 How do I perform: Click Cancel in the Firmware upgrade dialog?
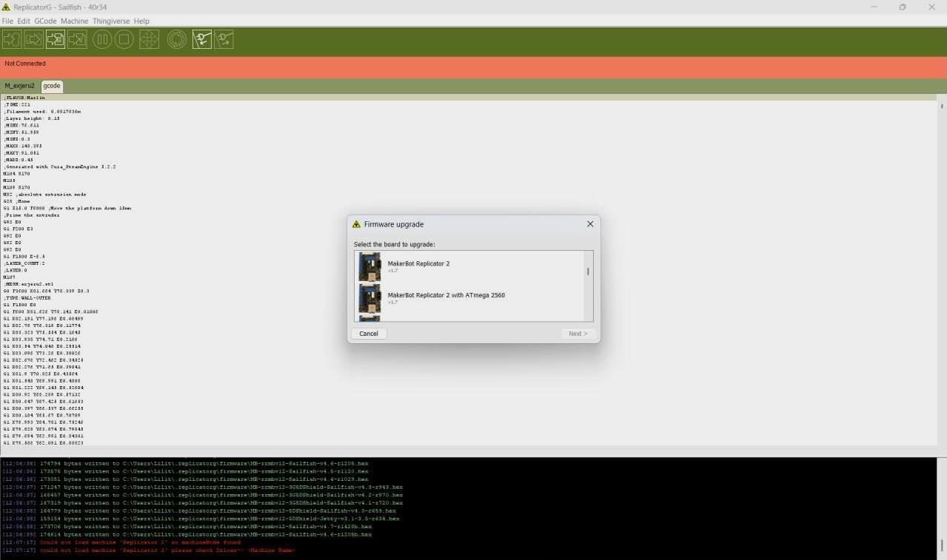(x=369, y=334)
